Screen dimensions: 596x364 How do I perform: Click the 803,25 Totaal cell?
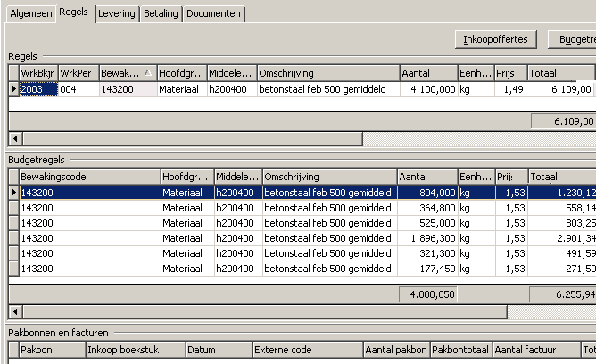(562, 223)
